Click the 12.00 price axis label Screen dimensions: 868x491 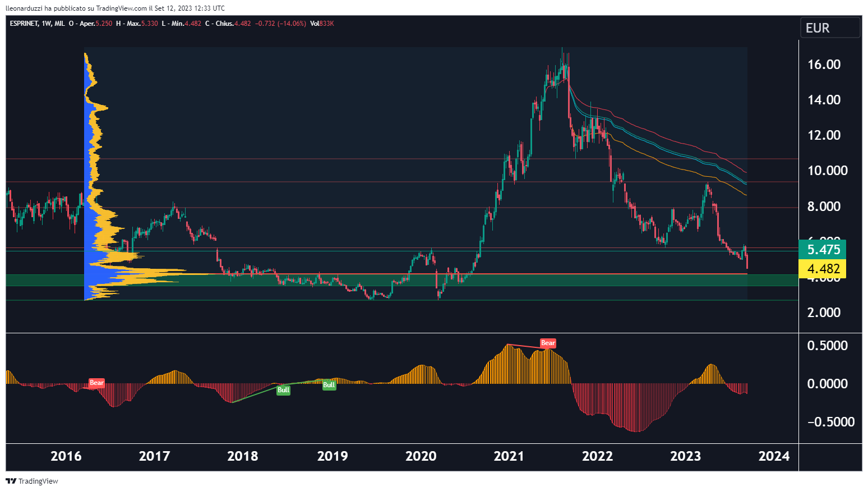(824, 135)
